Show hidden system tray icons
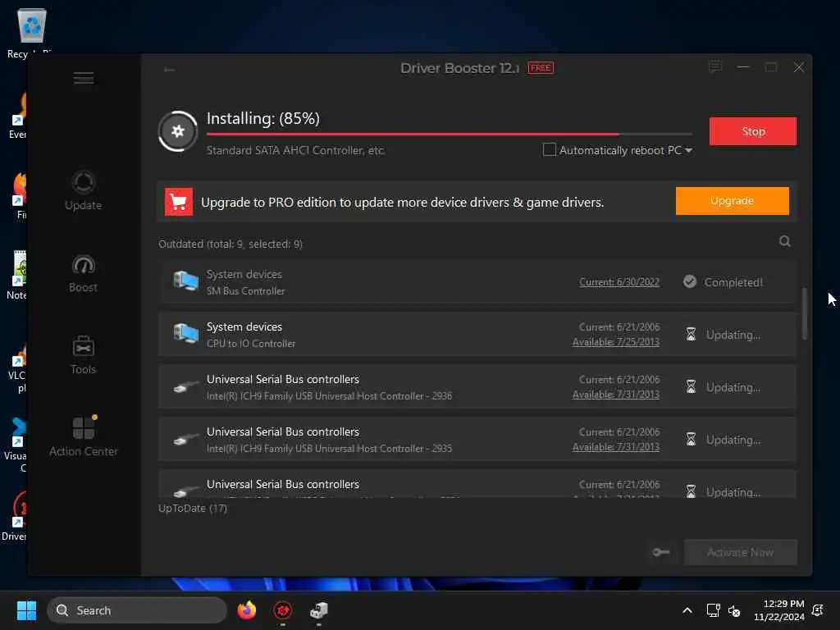The height and width of the screenshot is (630, 840). point(687,610)
